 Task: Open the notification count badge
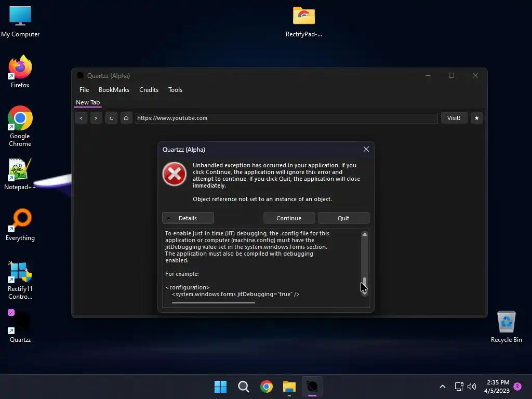[517, 387]
